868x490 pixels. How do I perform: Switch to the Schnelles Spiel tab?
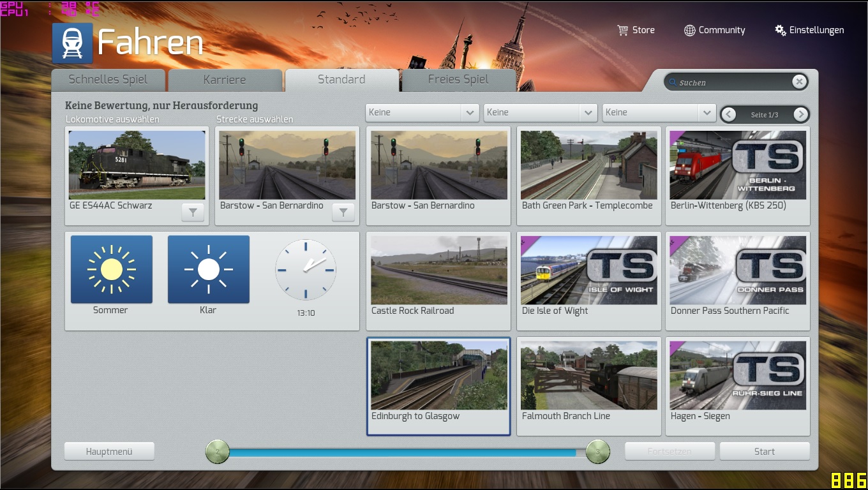108,80
